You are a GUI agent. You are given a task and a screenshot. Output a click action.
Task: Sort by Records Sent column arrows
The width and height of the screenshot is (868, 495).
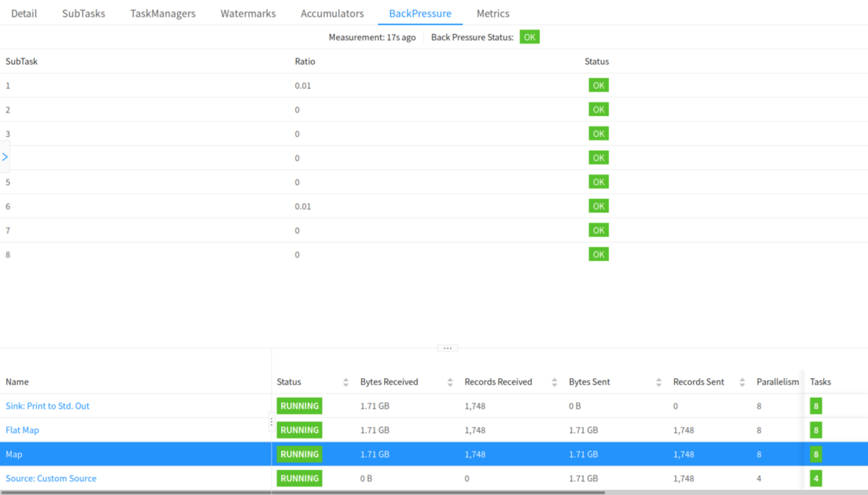[x=742, y=382]
